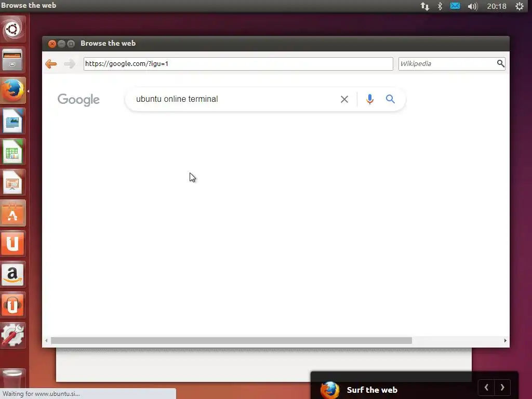Screen dimensions: 532x399
Task: Open LibreOffice Calc spreadsheet icon
Action: [x=13, y=152]
